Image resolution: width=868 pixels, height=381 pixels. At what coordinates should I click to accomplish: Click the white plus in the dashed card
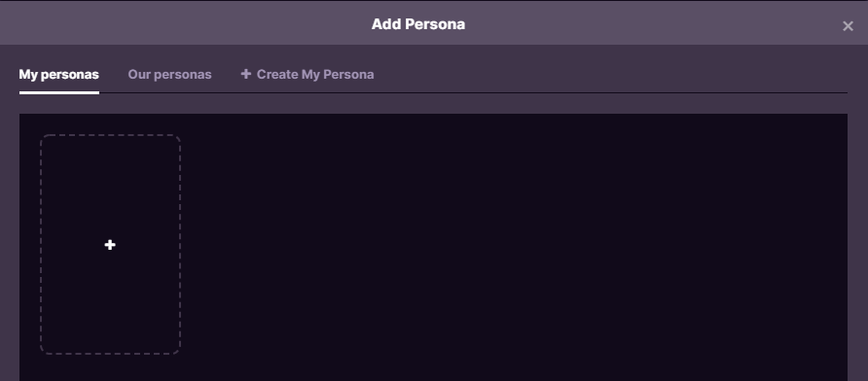[110, 244]
